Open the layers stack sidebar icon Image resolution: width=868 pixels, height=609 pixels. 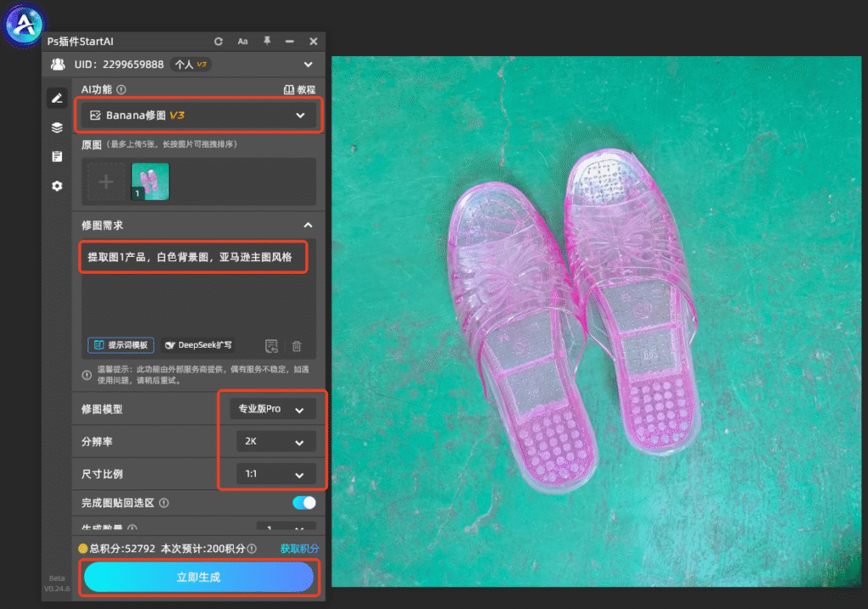coord(57,128)
